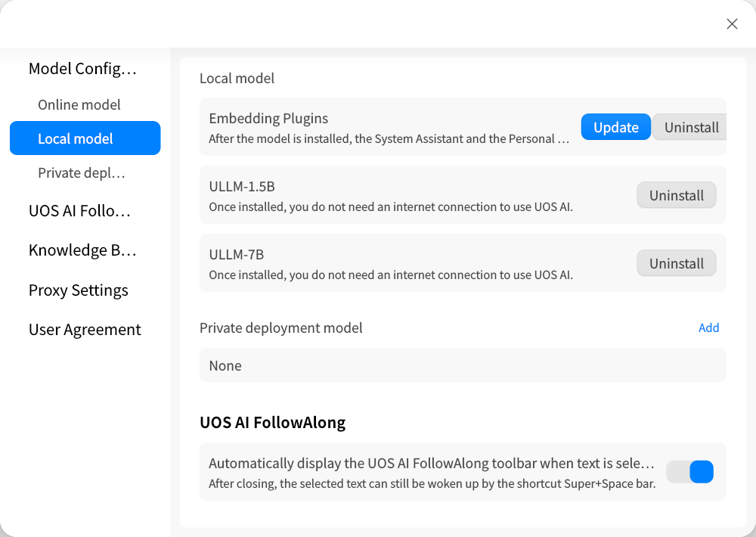The height and width of the screenshot is (537, 756).
Task: Uninstall the Embedding Plugins
Action: [x=690, y=127]
